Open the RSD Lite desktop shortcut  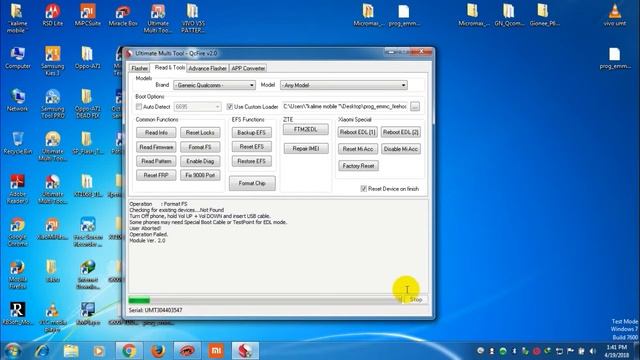tap(52, 16)
